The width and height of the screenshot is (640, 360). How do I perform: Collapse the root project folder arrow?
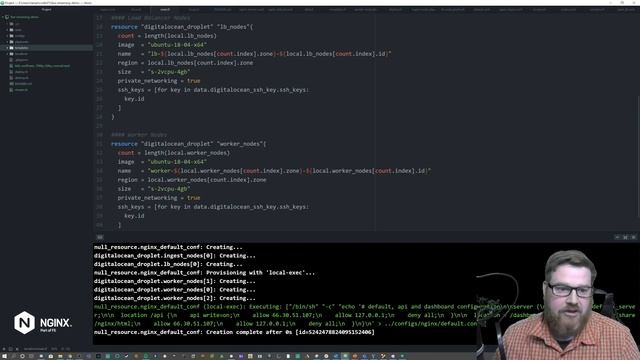3,17
